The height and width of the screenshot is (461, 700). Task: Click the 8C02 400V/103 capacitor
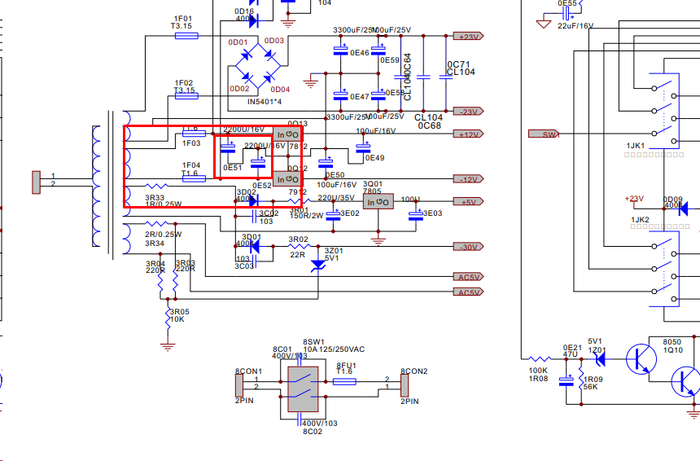[x=299, y=419]
